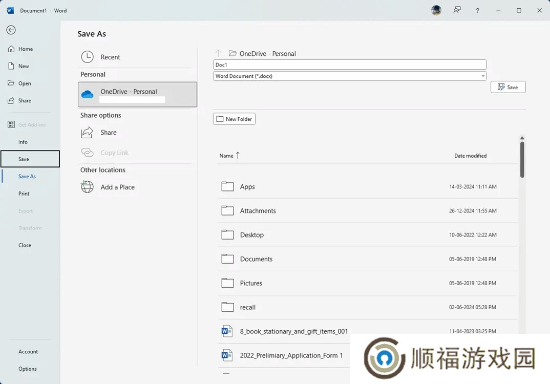Open the Apps folder

[x=368, y=187]
